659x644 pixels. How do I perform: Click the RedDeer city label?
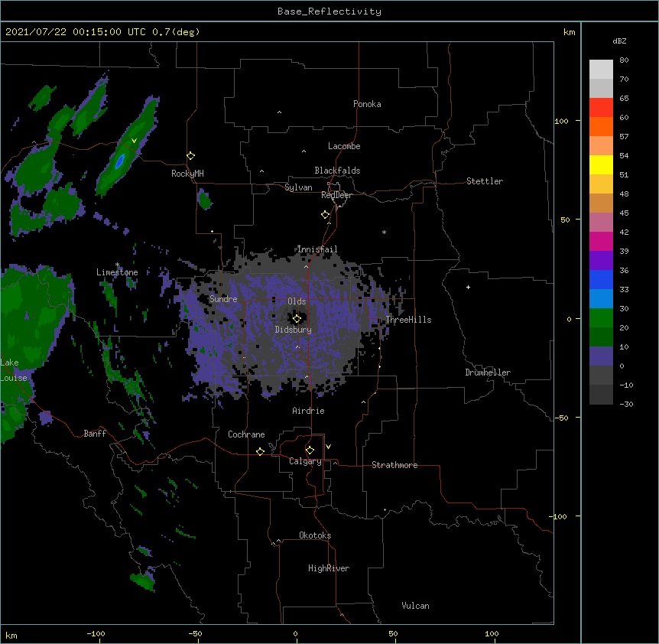pos(336,195)
